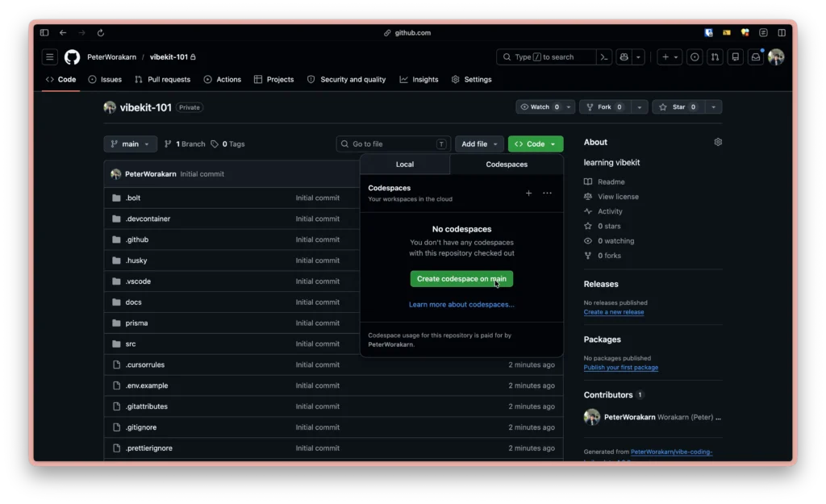The image size is (826, 504).
Task: Open the repository Settings tab
Action: pos(471,80)
